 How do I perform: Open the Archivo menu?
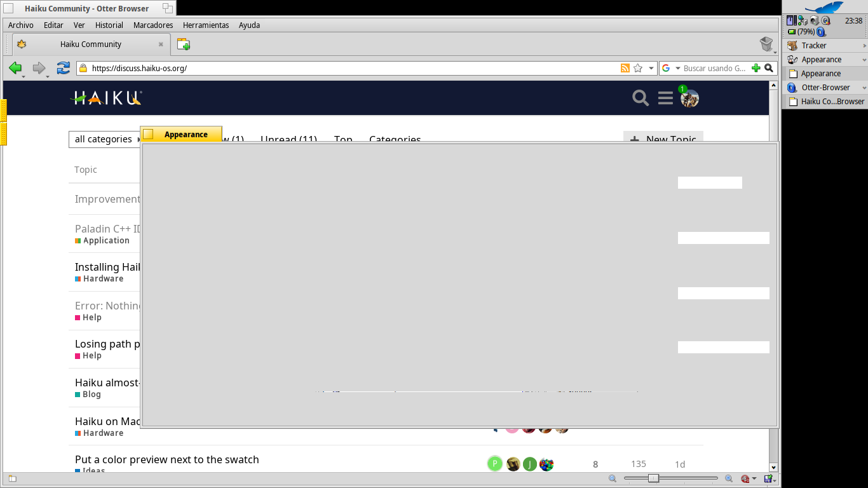pyautogui.click(x=21, y=25)
